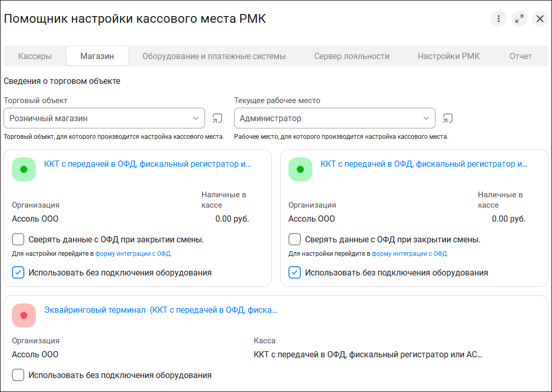The height and width of the screenshot is (392, 552).
Task: Click green status icon of left ККТ card
Action: [x=24, y=169]
